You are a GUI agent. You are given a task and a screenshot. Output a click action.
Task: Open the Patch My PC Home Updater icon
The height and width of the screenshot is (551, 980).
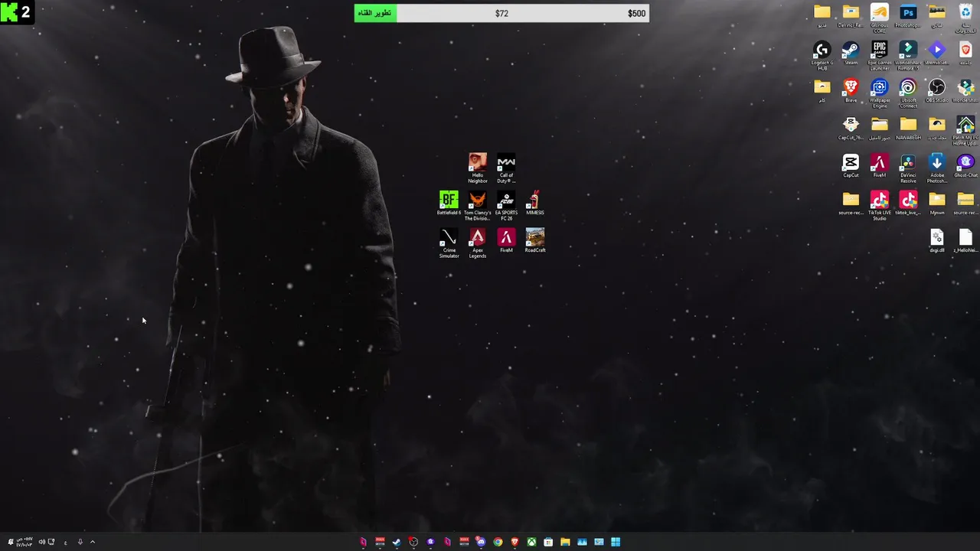(x=966, y=130)
